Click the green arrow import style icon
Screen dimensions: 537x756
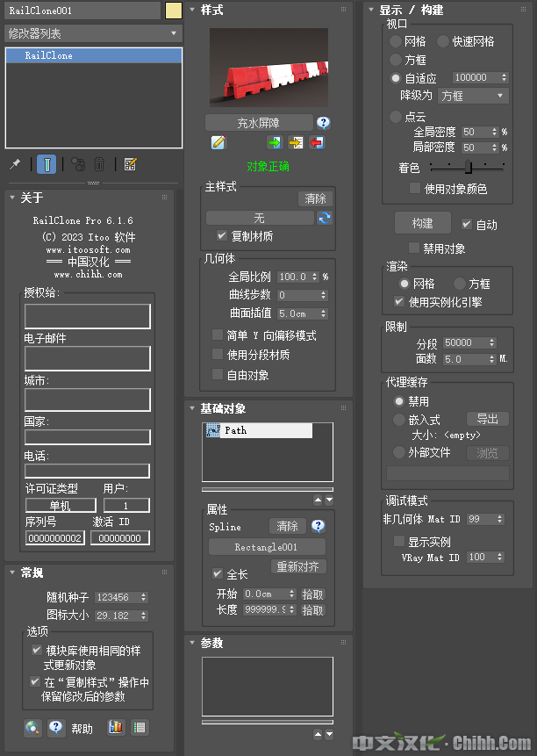(x=274, y=143)
